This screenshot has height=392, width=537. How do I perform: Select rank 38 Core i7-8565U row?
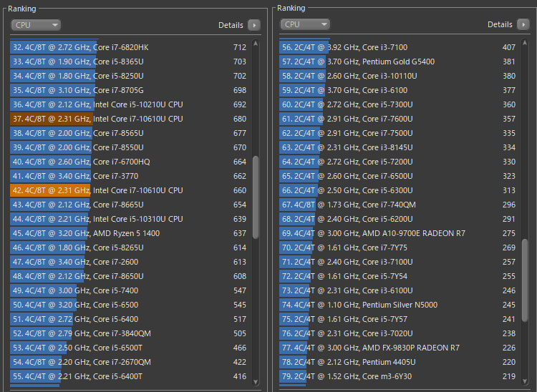(x=130, y=133)
